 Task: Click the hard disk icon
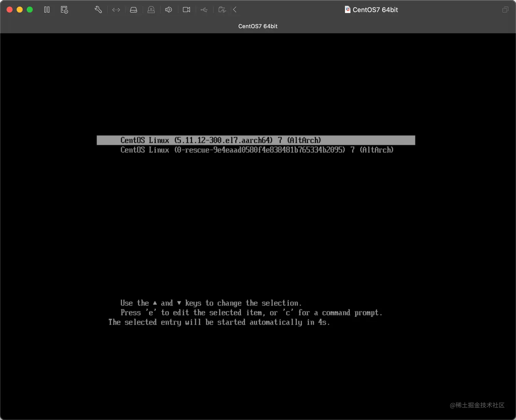133,10
